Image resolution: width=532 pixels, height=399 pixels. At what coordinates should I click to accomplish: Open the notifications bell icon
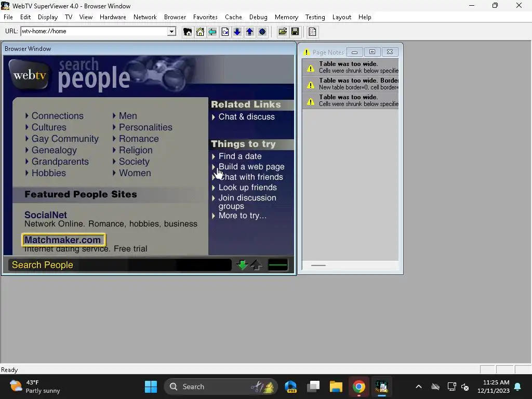[518, 387]
